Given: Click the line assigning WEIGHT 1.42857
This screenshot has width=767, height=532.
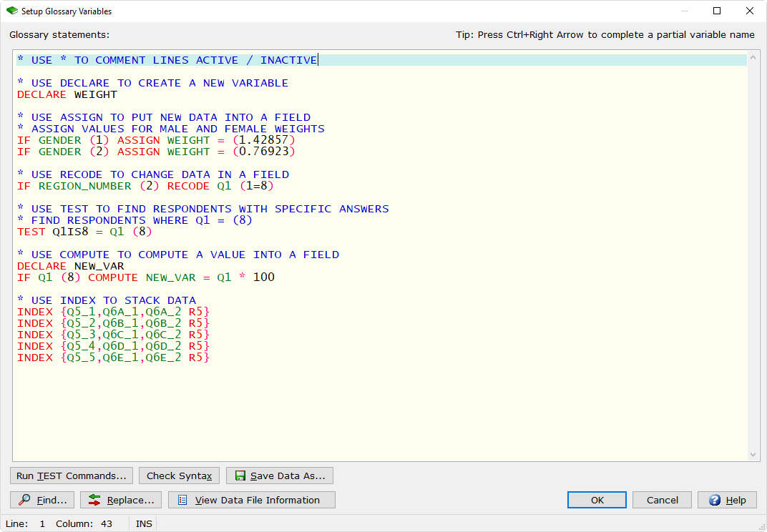Looking at the screenshot, I should [156, 140].
